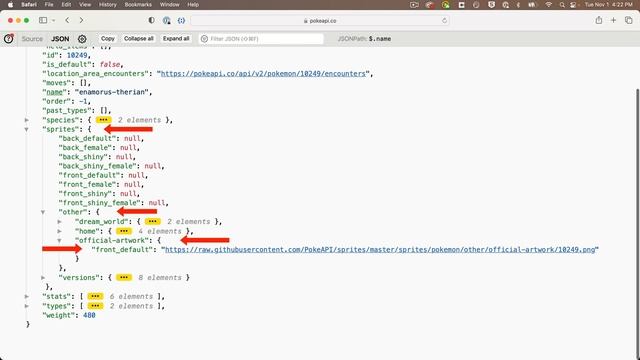Open the Bookmarks menu

tap(138, 4)
